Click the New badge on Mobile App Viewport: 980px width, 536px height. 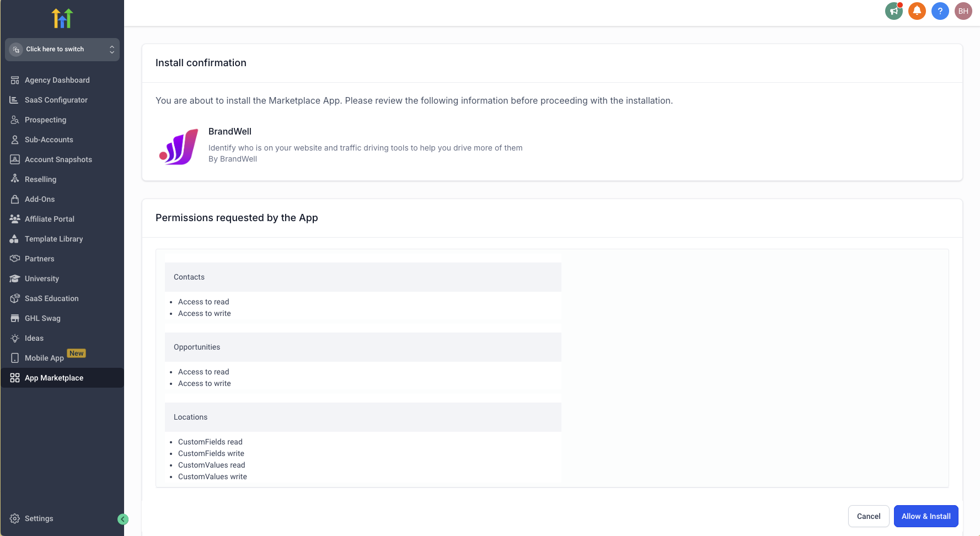(77, 353)
